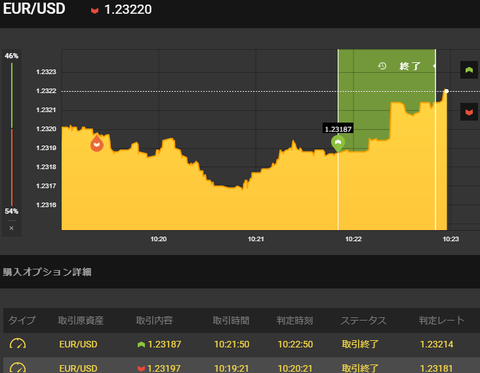Click the タイプ column header
This screenshot has height=373, width=480.
click(22, 320)
